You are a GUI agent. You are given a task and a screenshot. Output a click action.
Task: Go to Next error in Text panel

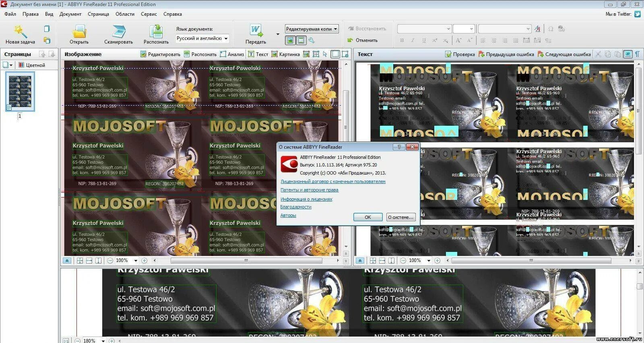[x=564, y=54]
